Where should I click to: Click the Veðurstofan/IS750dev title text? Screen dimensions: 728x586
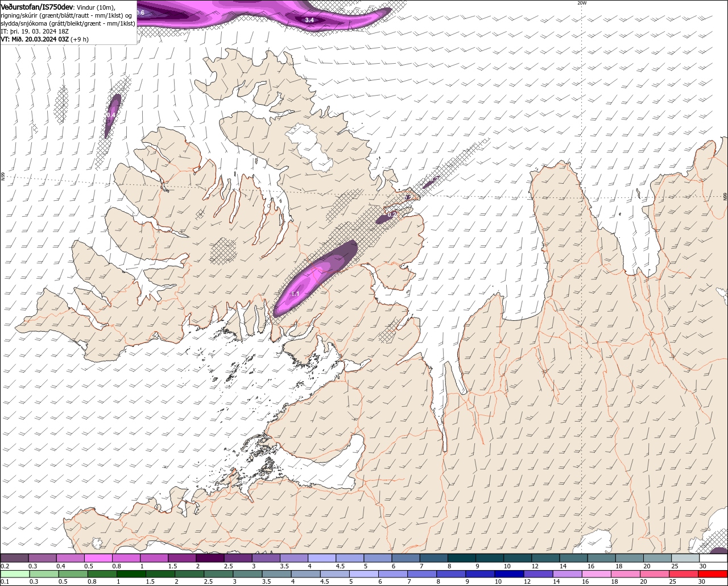[38, 7]
